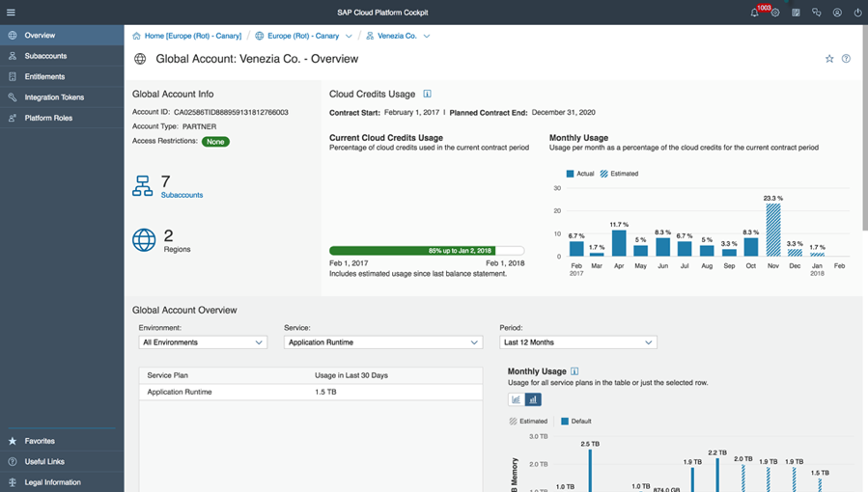The height and width of the screenshot is (492, 868).
Task: Switch to bar chart view
Action: 533,399
